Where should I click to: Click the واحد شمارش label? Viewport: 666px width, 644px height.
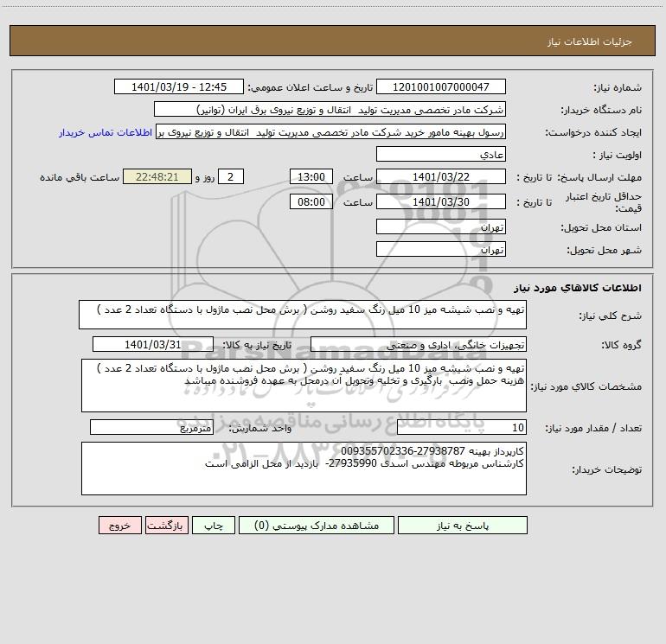(260, 429)
